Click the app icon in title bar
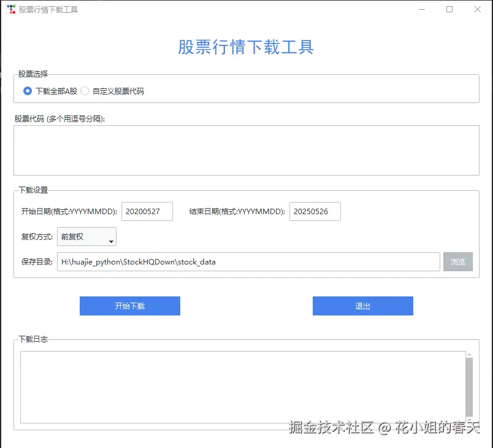The width and height of the screenshot is (493, 448). (11, 9)
